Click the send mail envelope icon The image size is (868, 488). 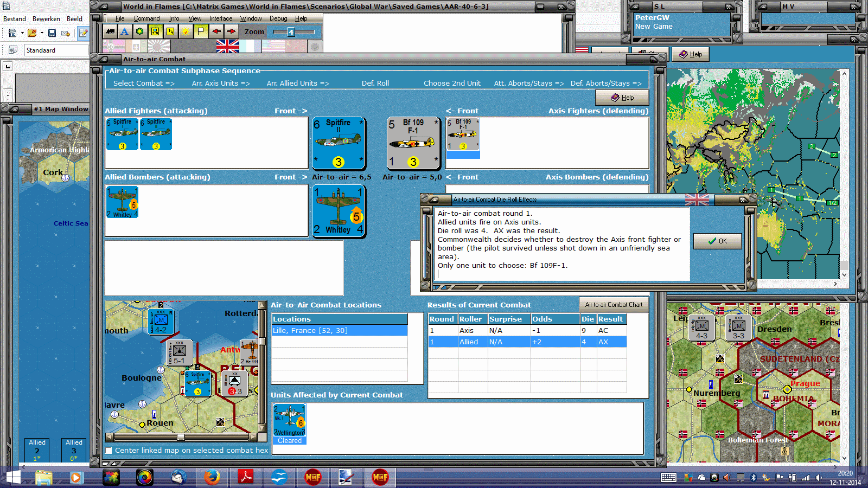[x=66, y=34]
